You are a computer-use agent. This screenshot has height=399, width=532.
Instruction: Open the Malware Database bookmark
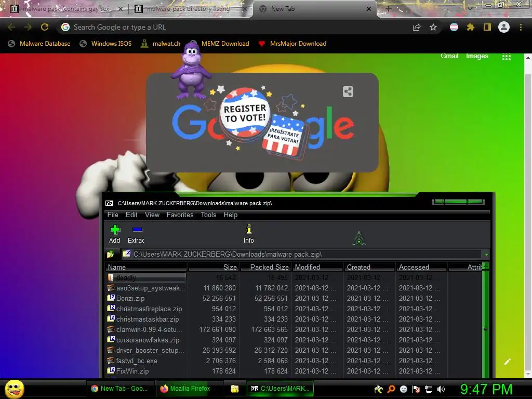click(39, 44)
